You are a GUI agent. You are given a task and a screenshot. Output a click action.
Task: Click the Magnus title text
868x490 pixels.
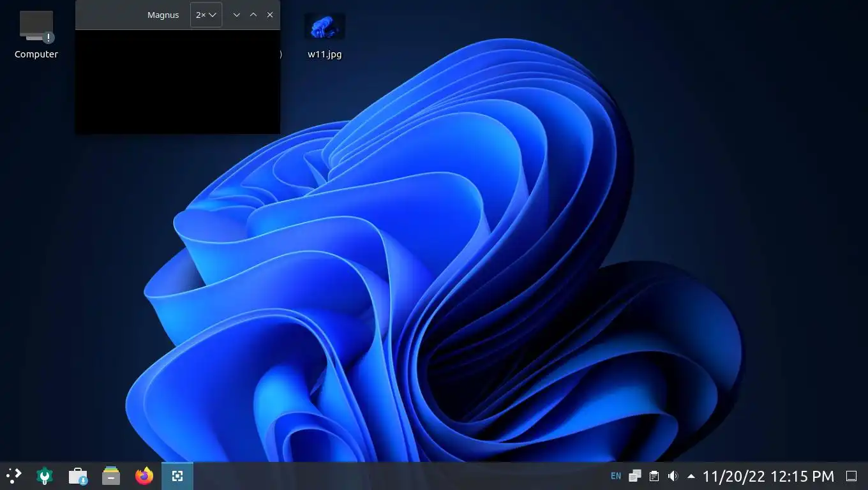(x=163, y=15)
